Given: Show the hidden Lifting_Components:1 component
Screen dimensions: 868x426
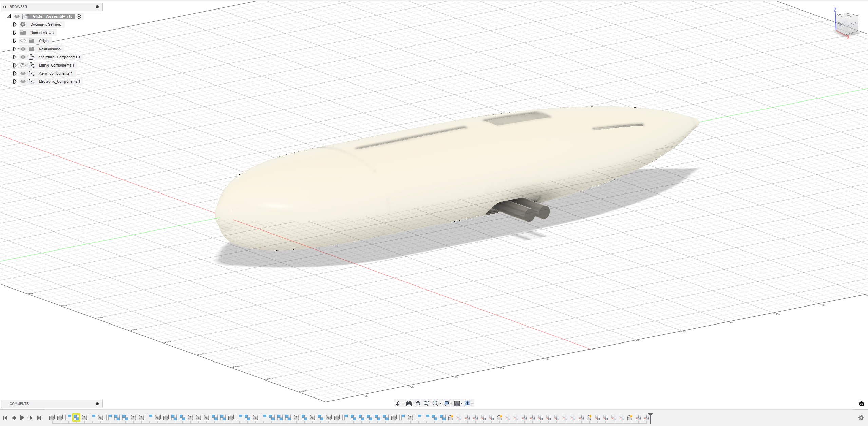Looking at the screenshot, I should coord(23,65).
